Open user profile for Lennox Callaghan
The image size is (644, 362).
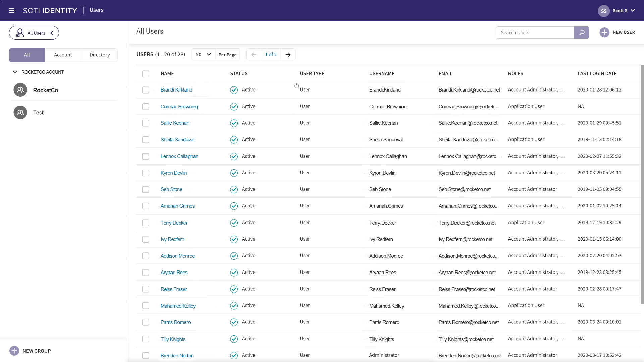[x=179, y=156]
